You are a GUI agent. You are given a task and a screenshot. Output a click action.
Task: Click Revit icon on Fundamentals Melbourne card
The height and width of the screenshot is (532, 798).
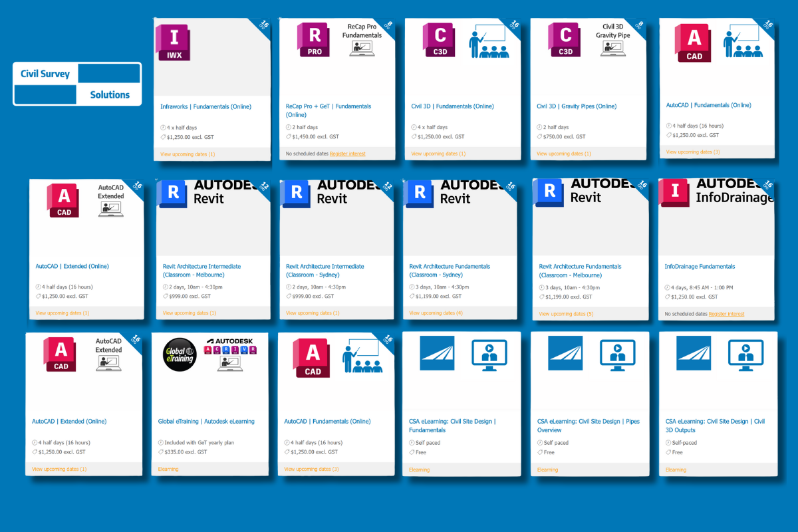coord(550,194)
